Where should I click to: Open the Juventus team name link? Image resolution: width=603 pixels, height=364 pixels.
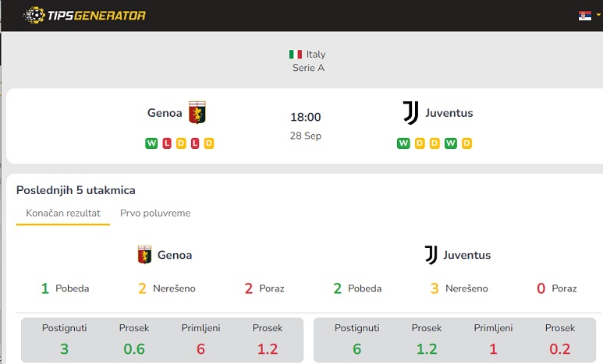click(x=449, y=112)
